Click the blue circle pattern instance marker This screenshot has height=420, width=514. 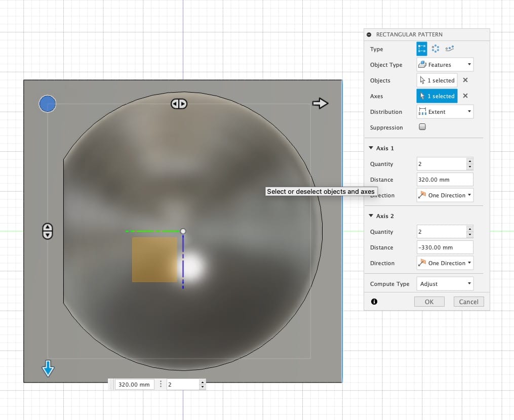click(x=48, y=104)
